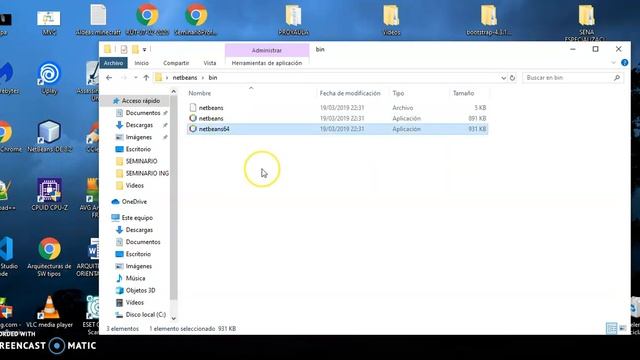Open pinned Descargas under Acceso rápido
The width and height of the screenshot is (640, 360).
139,125
